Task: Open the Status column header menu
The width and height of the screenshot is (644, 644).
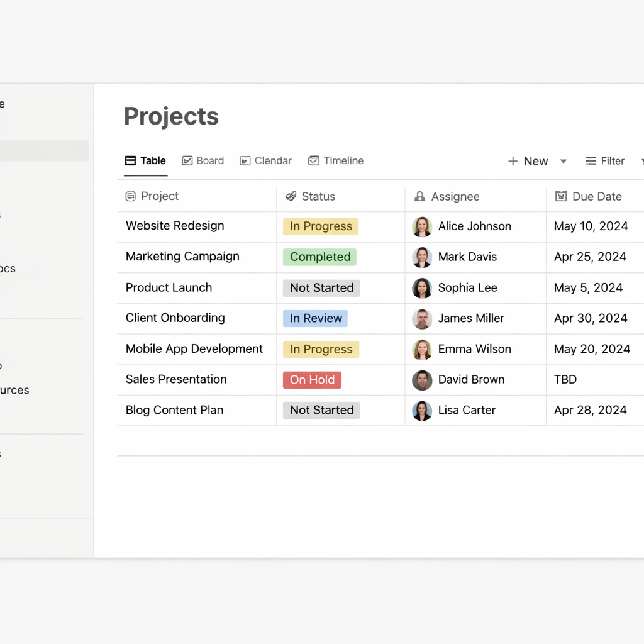Action: pos(318,197)
